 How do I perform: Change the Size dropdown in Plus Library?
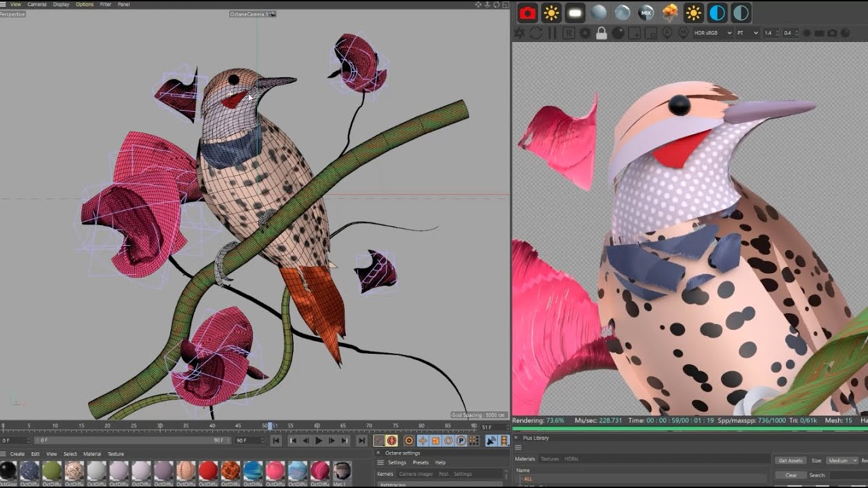(842, 460)
